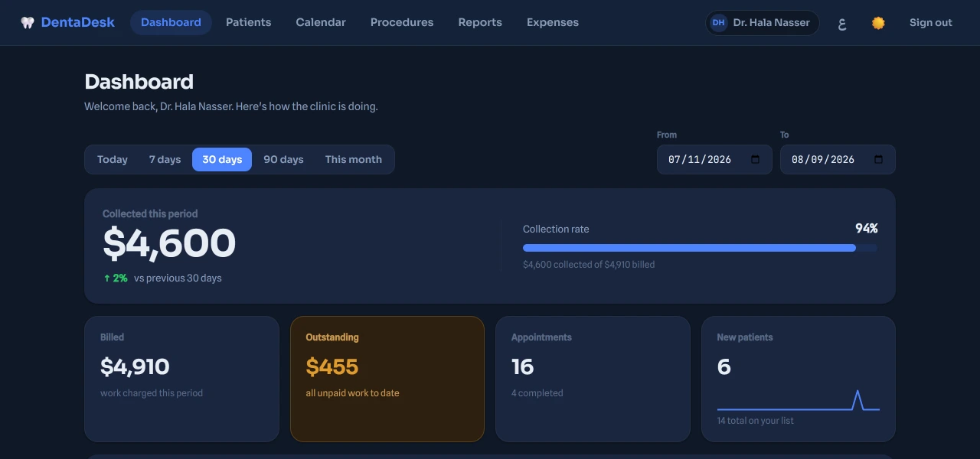Click "vs previous 30 days" text
Viewport: 980px width, 459px height.
pos(178,278)
